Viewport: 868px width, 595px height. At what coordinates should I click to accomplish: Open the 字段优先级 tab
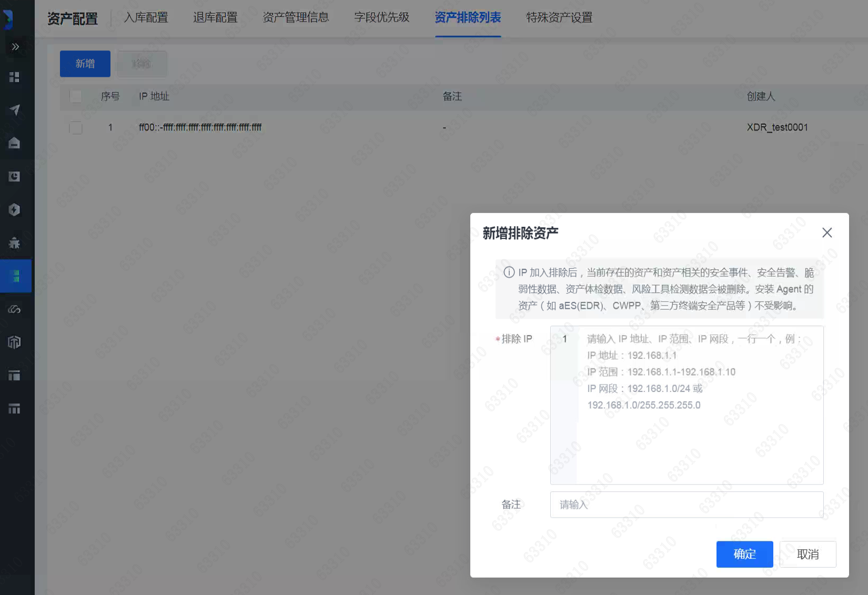[x=381, y=18]
